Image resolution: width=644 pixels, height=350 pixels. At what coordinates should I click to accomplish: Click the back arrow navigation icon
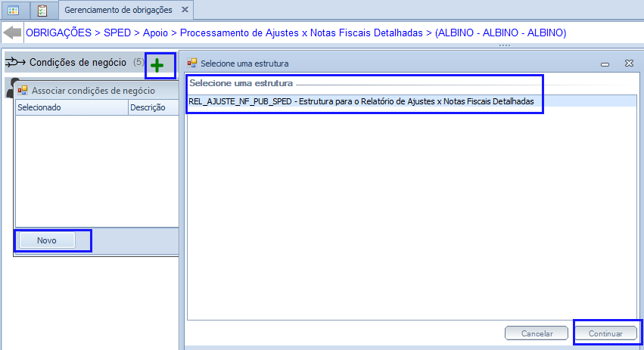(12, 33)
